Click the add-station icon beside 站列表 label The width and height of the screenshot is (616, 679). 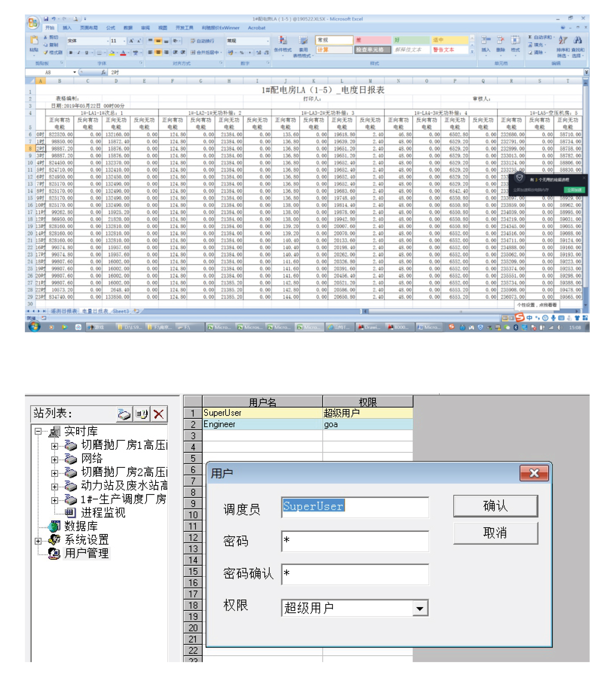pyautogui.click(x=124, y=415)
